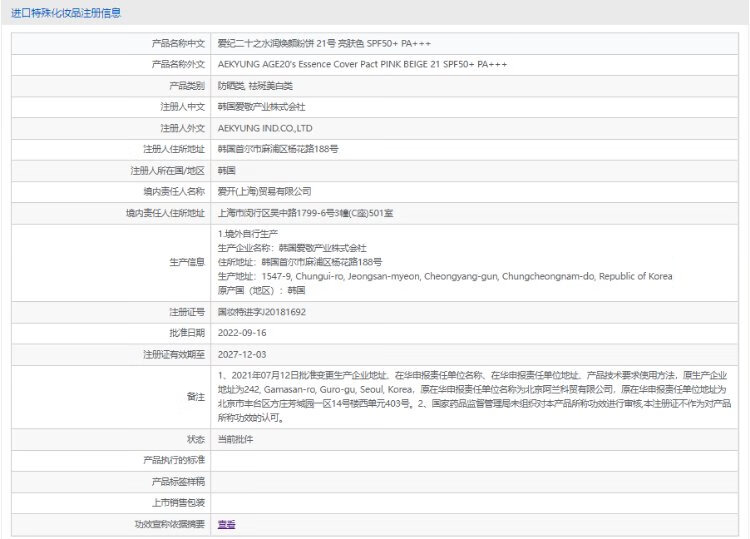750x539 pixels.
Task: Select the registration number 国妆特进字J20181692
Action: tap(261, 312)
